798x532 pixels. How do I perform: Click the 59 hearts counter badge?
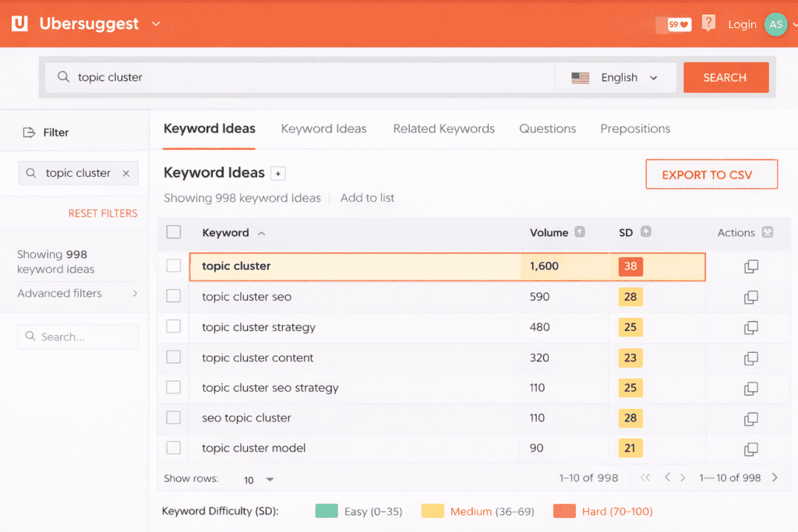point(674,24)
